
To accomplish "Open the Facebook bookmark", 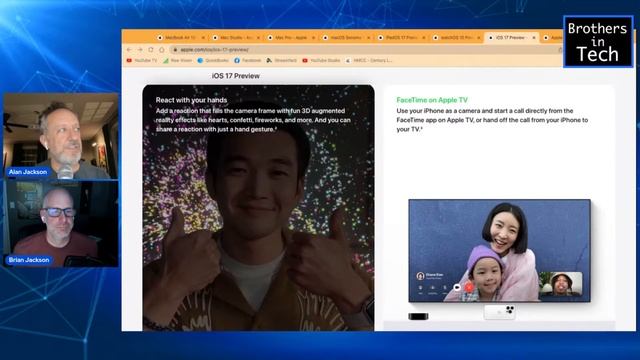I will pyautogui.click(x=248, y=60).
